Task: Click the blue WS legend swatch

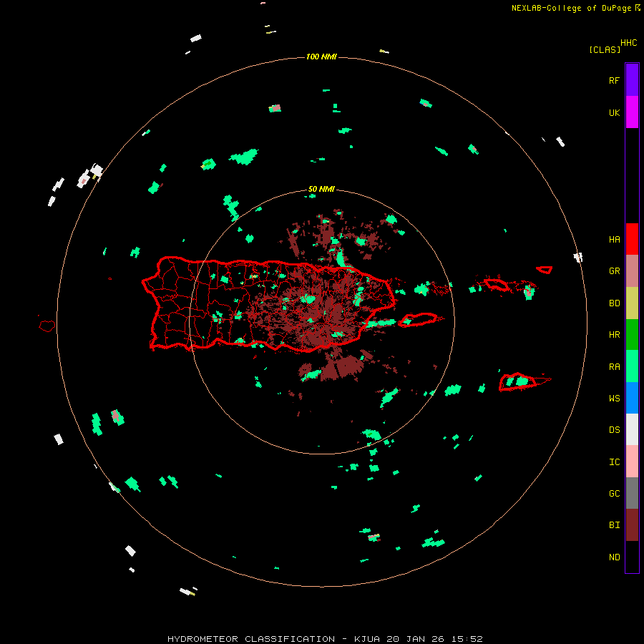Action: 632,398
